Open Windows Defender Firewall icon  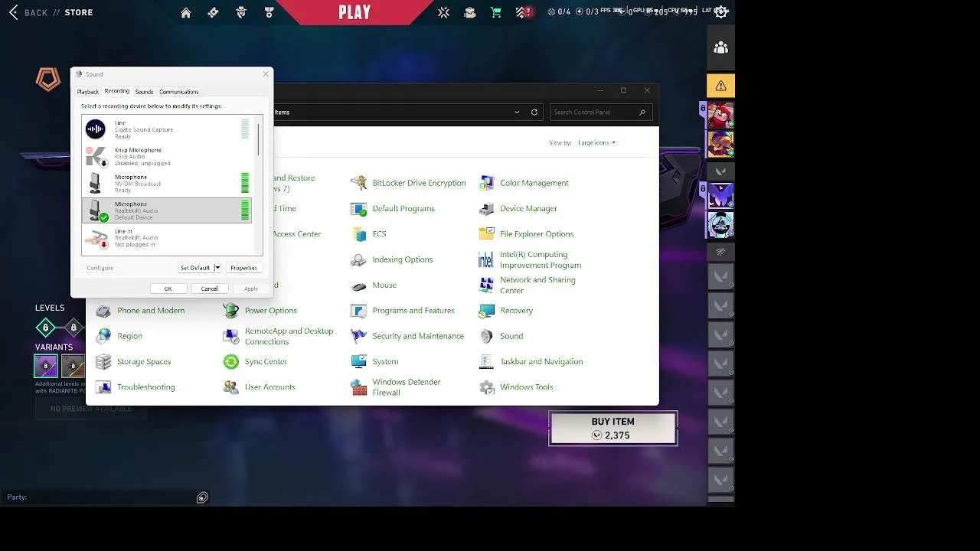pyautogui.click(x=359, y=387)
